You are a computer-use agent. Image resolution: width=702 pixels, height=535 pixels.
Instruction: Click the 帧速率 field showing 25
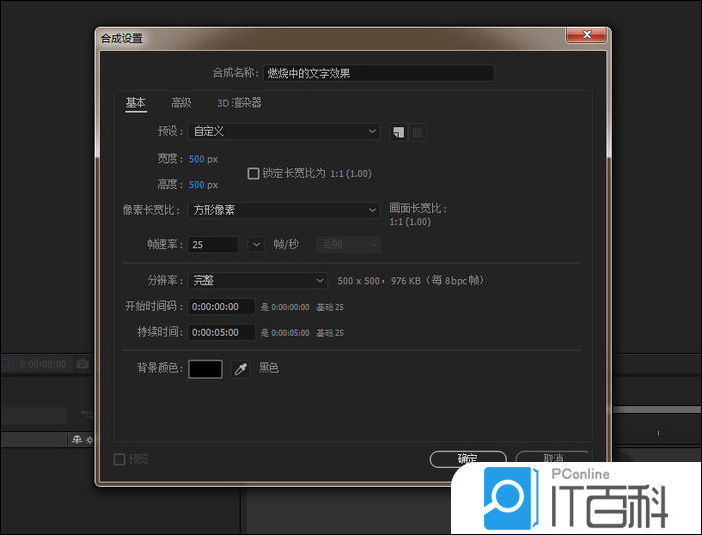tap(213, 244)
